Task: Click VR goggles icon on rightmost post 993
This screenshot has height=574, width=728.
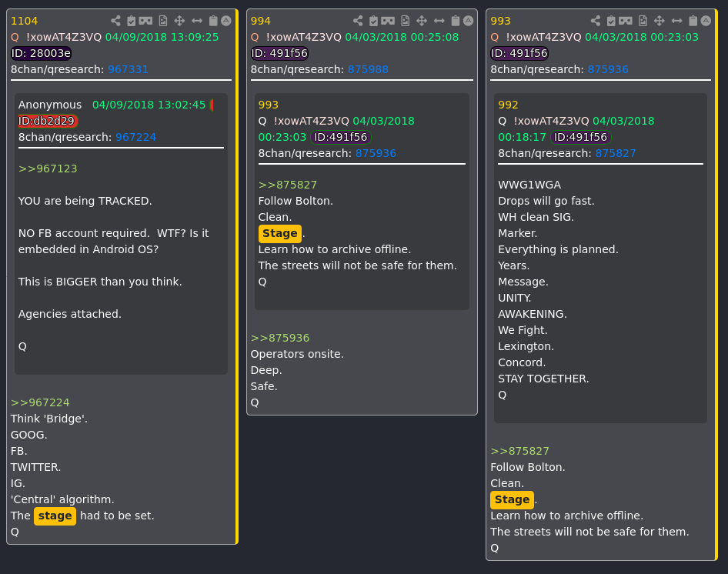Action: tap(626, 21)
